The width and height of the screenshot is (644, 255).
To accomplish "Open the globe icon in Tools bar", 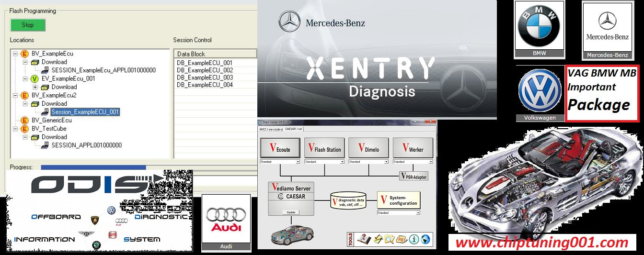I will click(x=425, y=239).
